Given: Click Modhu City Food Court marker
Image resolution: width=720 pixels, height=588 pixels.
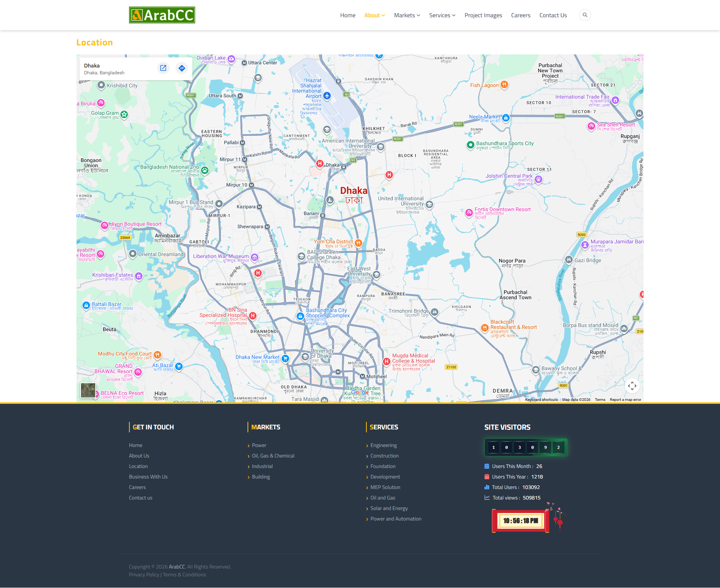Looking at the screenshot, I should click(157, 354).
